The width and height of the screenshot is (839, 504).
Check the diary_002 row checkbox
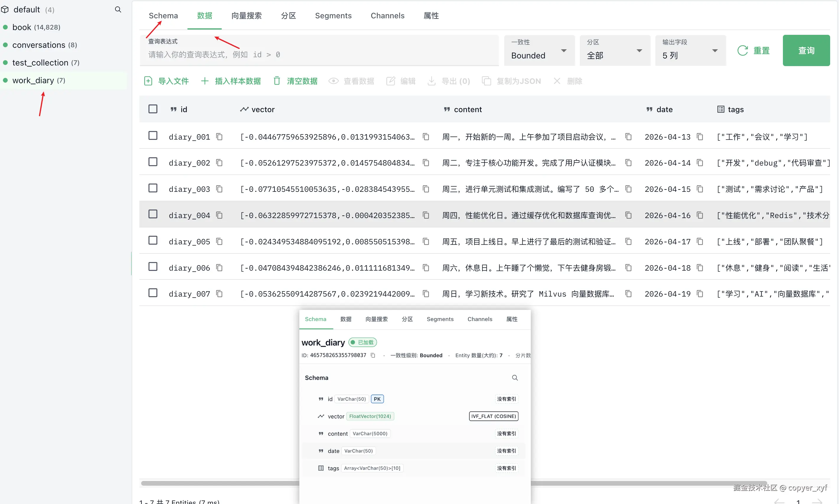pyautogui.click(x=153, y=162)
